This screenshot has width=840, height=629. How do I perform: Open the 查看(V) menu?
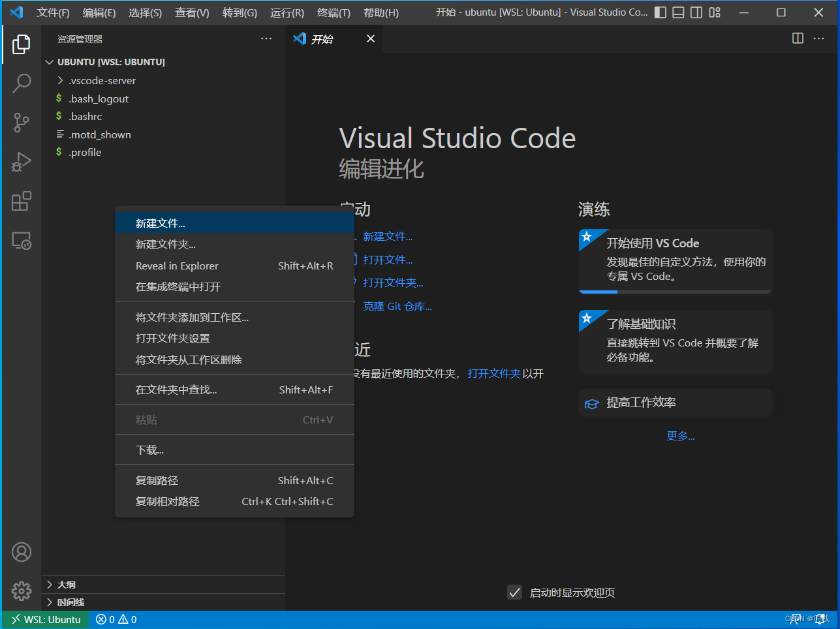click(192, 12)
